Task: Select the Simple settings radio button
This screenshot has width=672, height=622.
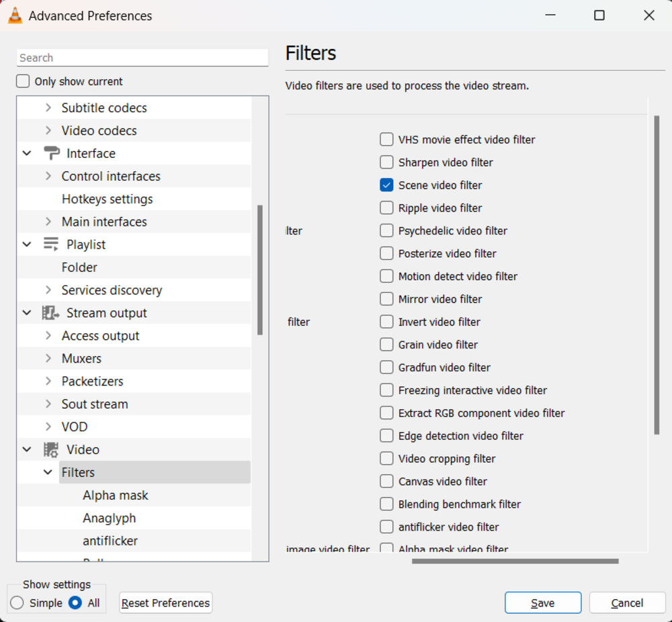Action: [x=17, y=603]
